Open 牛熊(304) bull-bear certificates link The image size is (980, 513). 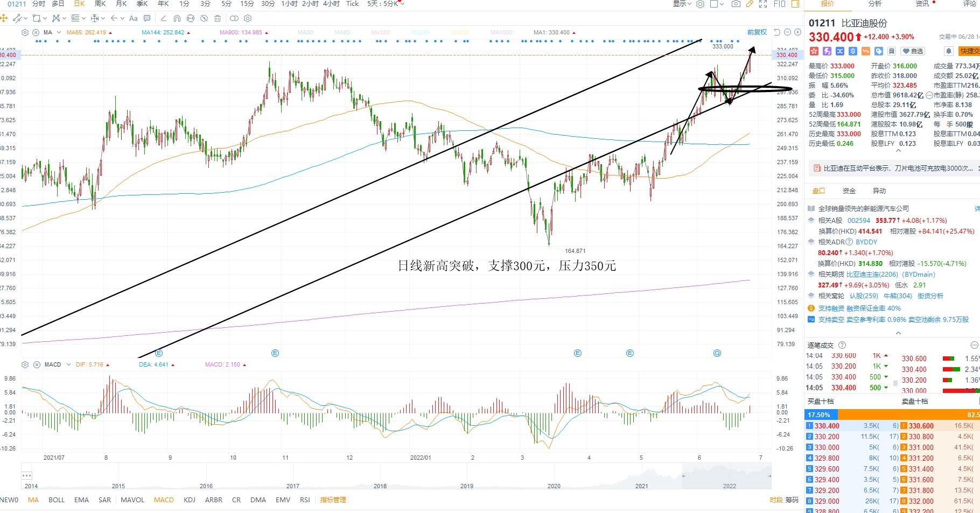tap(898, 296)
